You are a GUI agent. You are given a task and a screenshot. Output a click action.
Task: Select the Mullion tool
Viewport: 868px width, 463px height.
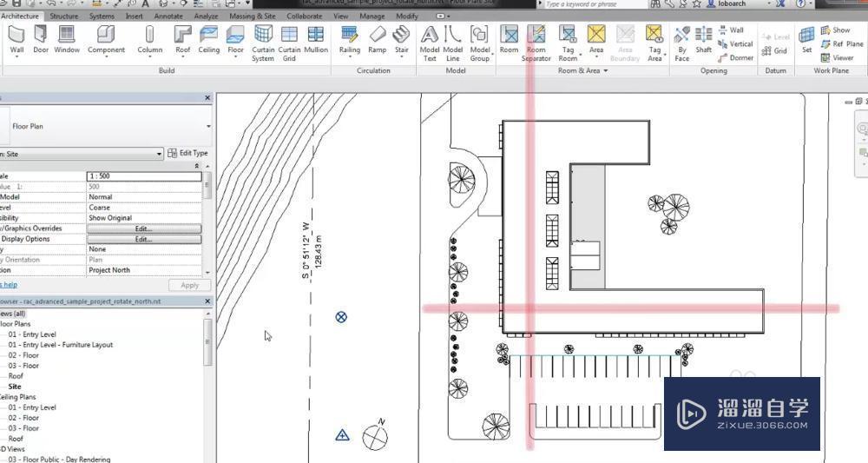click(x=316, y=41)
